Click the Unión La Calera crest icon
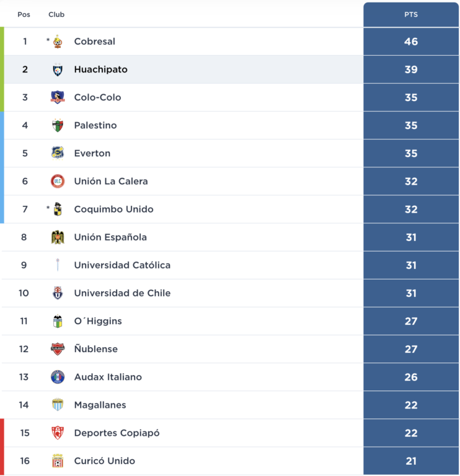The width and height of the screenshot is (460, 476). click(58, 182)
